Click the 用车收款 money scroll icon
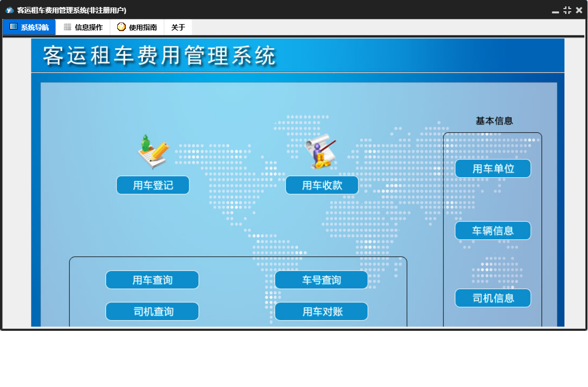This screenshot has width=588, height=387. (x=322, y=151)
